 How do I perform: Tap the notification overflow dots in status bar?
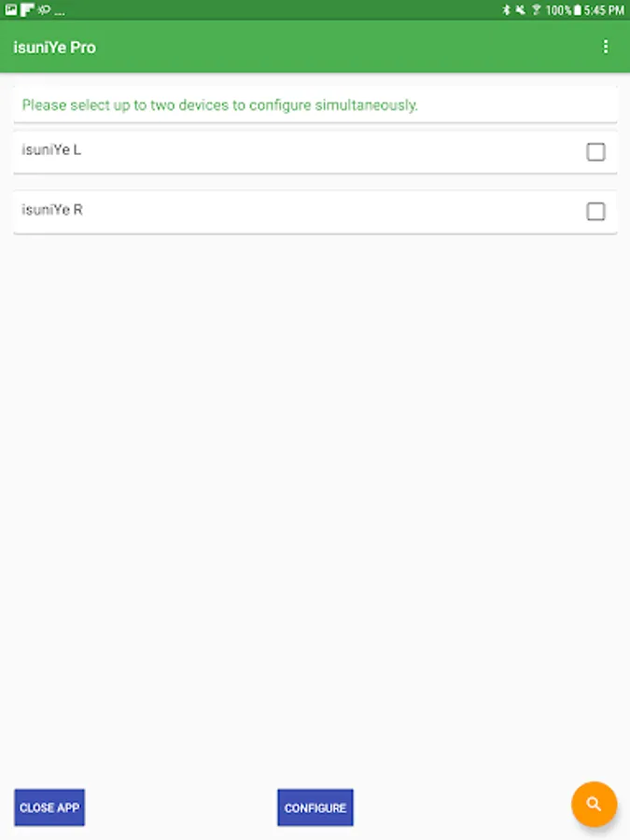[60, 13]
